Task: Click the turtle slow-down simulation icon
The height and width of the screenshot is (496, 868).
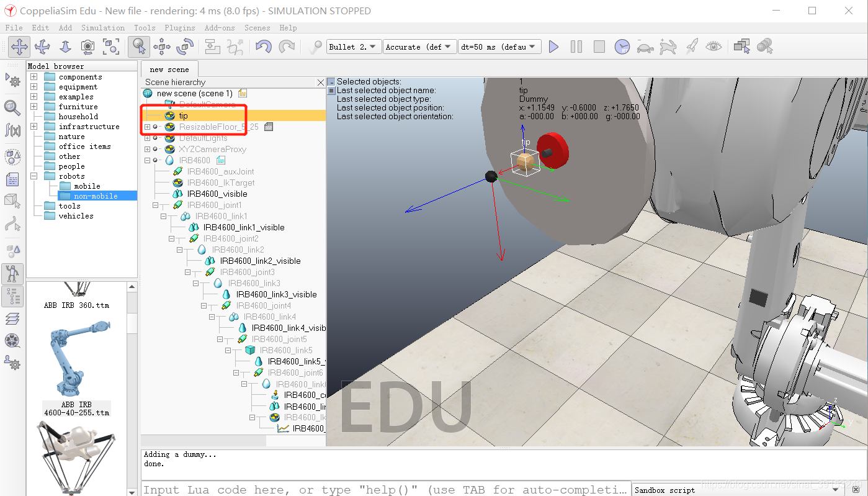Action: [645, 47]
